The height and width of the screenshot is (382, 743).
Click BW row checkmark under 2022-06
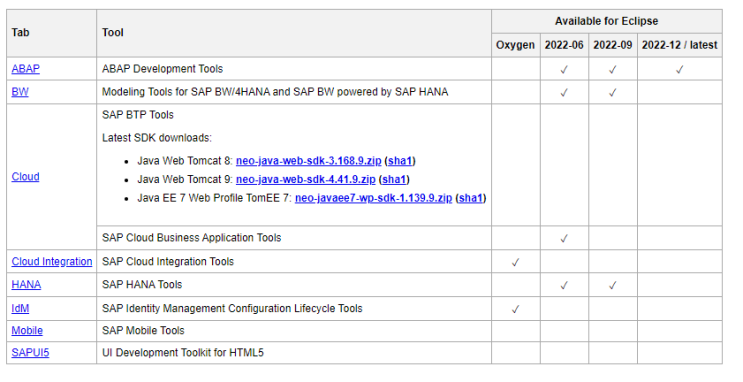[564, 93]
